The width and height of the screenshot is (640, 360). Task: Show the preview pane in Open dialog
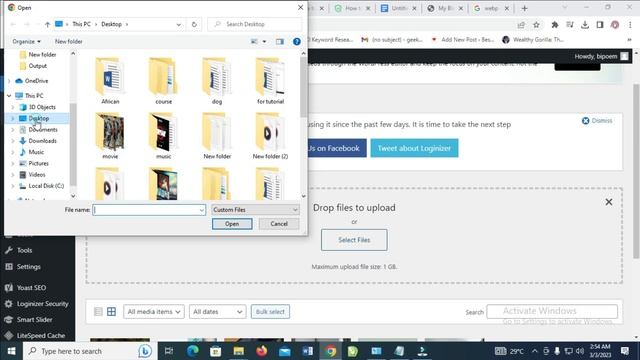(x=280, y=41)
